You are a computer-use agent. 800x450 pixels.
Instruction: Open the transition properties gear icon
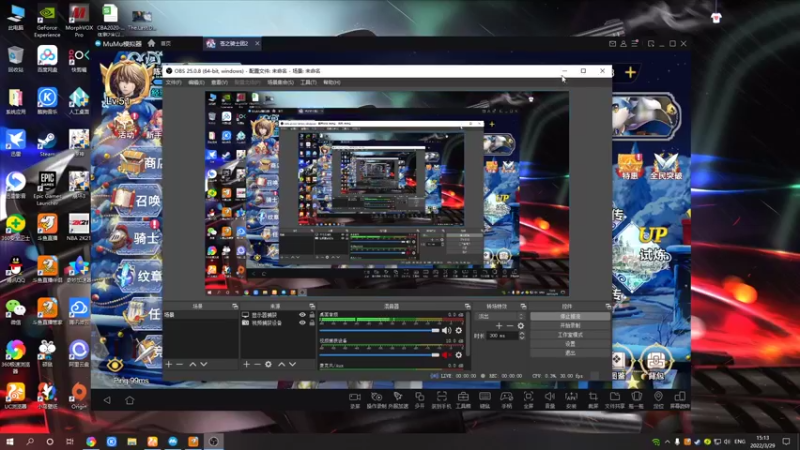520,326
